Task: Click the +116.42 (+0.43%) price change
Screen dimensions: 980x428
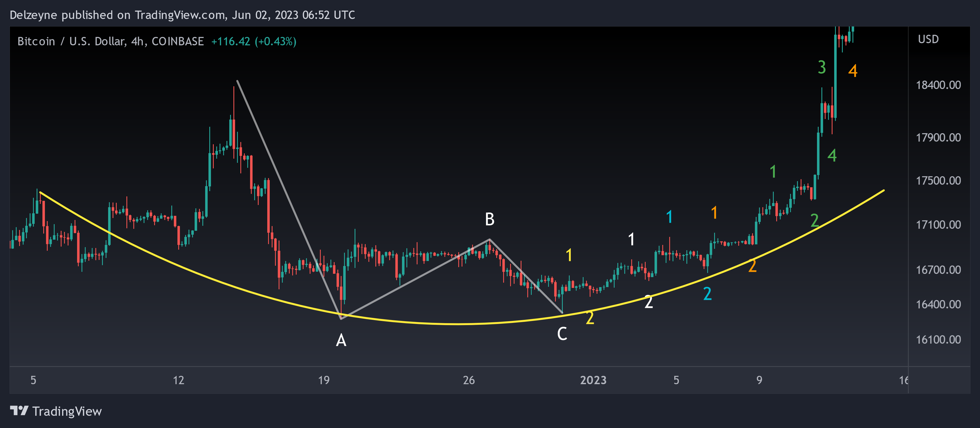Action: [254, 41]
